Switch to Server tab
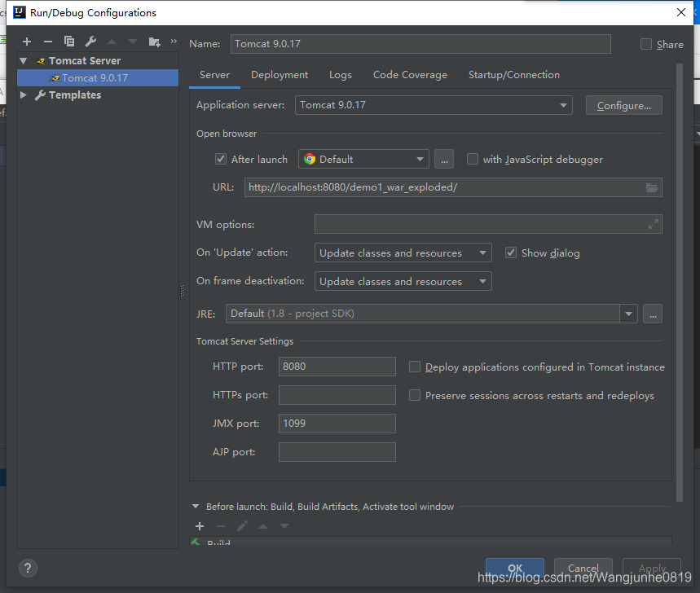Screen dimensions: 700x593 tap(215, 75)
